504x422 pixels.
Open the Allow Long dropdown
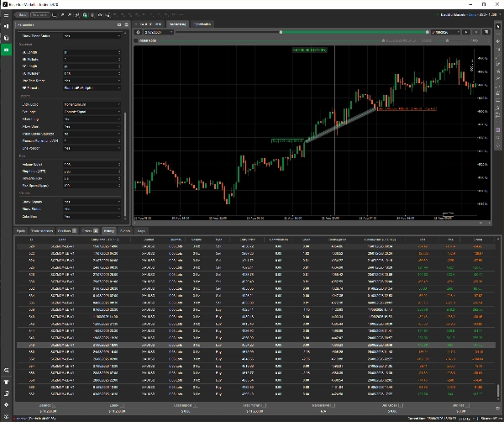92,119
